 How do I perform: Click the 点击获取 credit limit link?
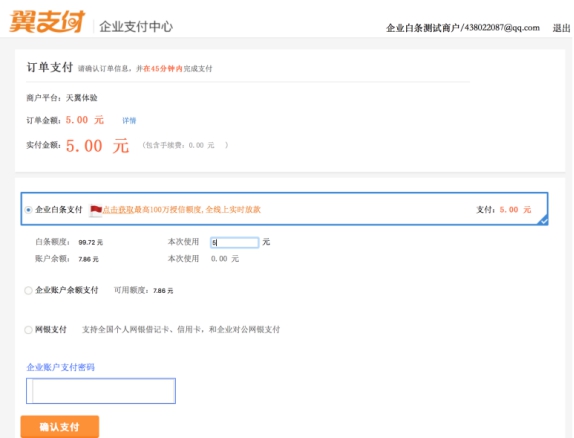tap(118, 209)
